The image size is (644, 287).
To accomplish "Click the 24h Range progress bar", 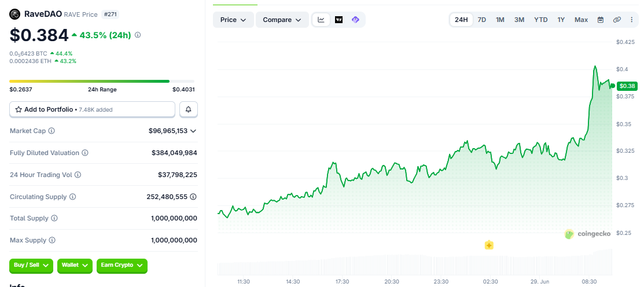I will pos(102,81).
